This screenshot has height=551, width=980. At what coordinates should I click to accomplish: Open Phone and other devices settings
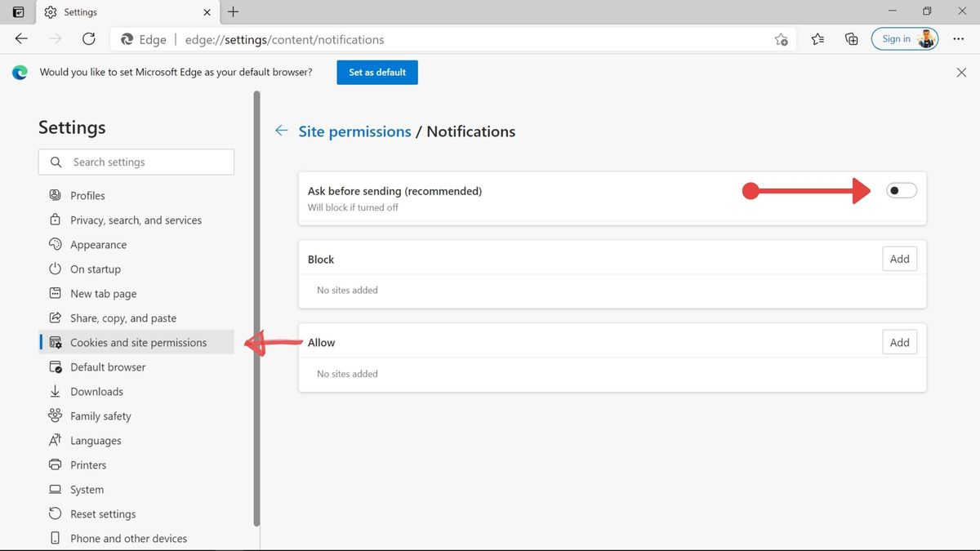pos(56,538)
